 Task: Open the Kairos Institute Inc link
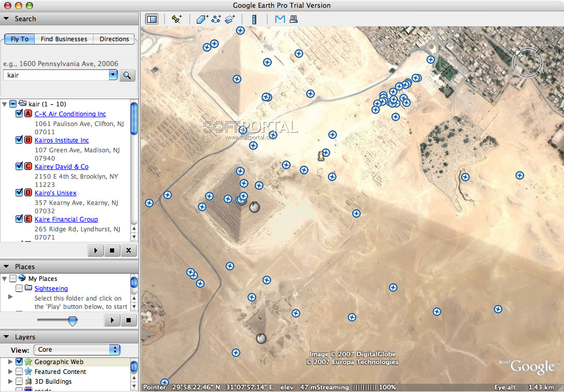click(x=61, y=140)
